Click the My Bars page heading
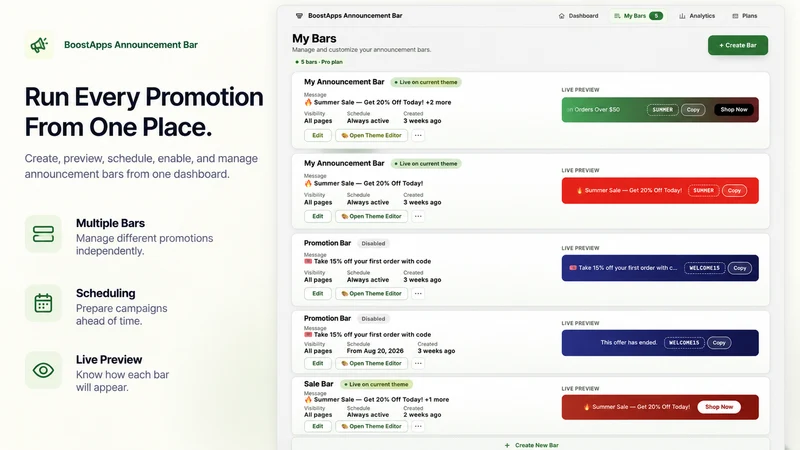Image resolution: width=800 pixels, height=450 pixels. (x=314, y=39)
